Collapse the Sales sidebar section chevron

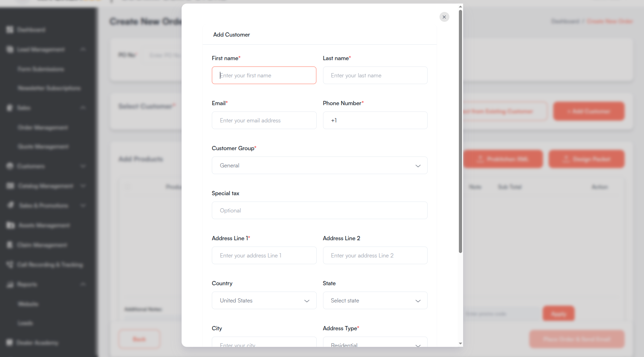click(83, 108)
